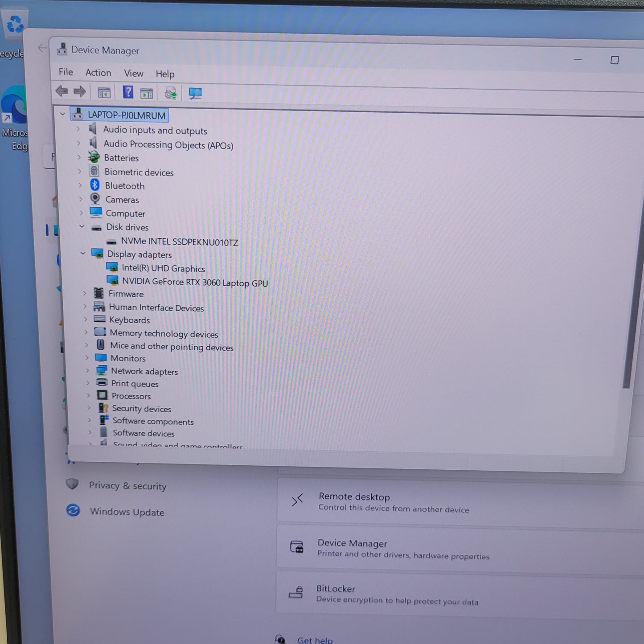Open the View menu

[x=133, y=73]
